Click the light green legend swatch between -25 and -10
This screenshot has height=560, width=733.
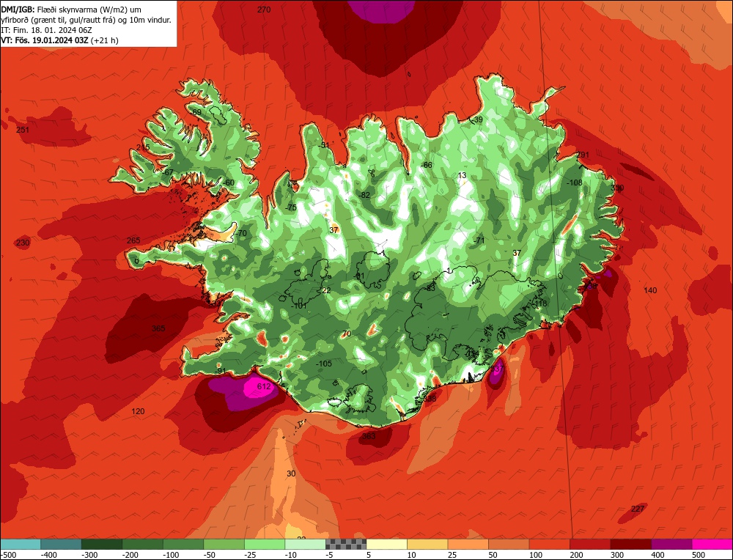click(x=265, y=544)
